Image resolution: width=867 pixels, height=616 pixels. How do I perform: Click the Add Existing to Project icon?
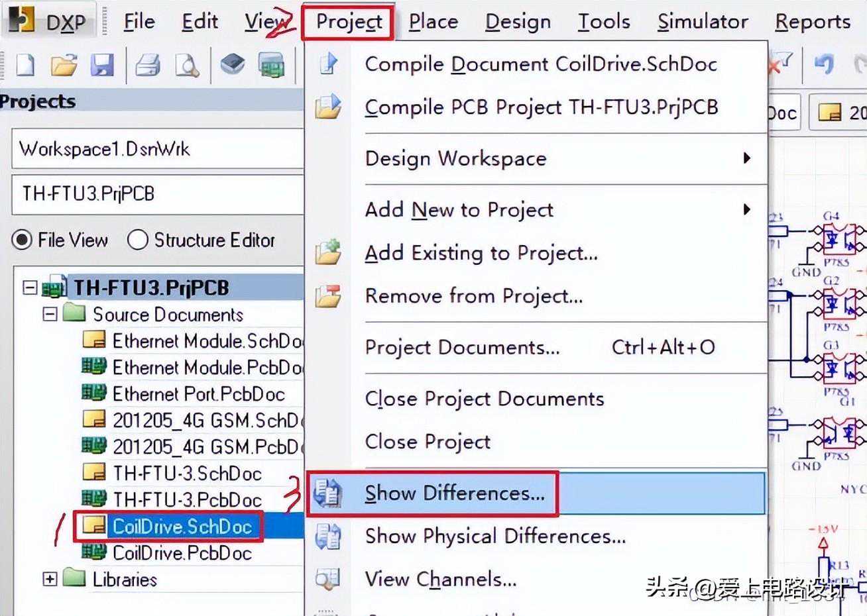click(x=328, y=252)
